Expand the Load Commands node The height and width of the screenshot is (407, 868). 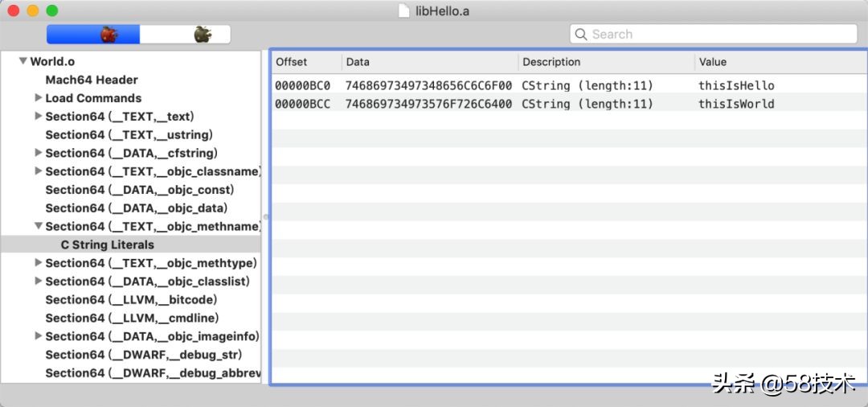[x=39, y=98]
